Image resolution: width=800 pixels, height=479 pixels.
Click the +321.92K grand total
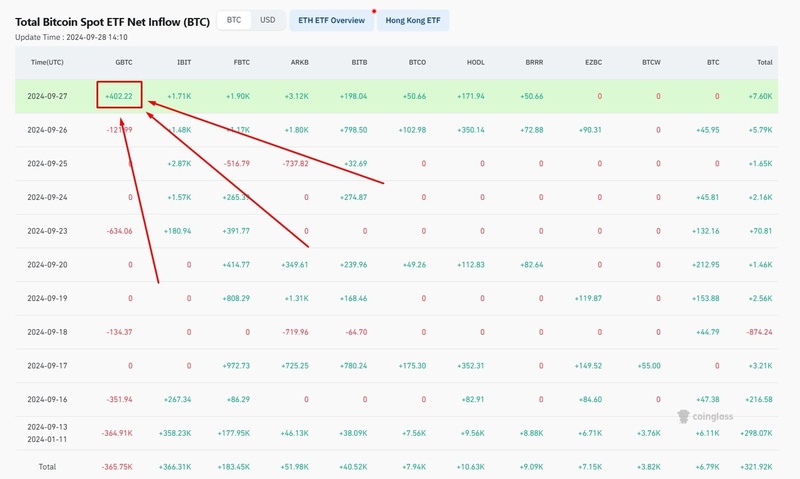(x=756, y=466)
